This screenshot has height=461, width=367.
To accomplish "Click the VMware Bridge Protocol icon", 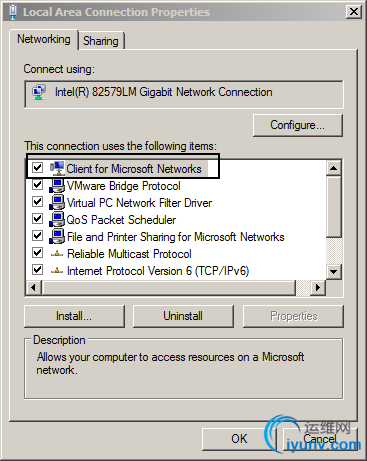I will (57, 186).
